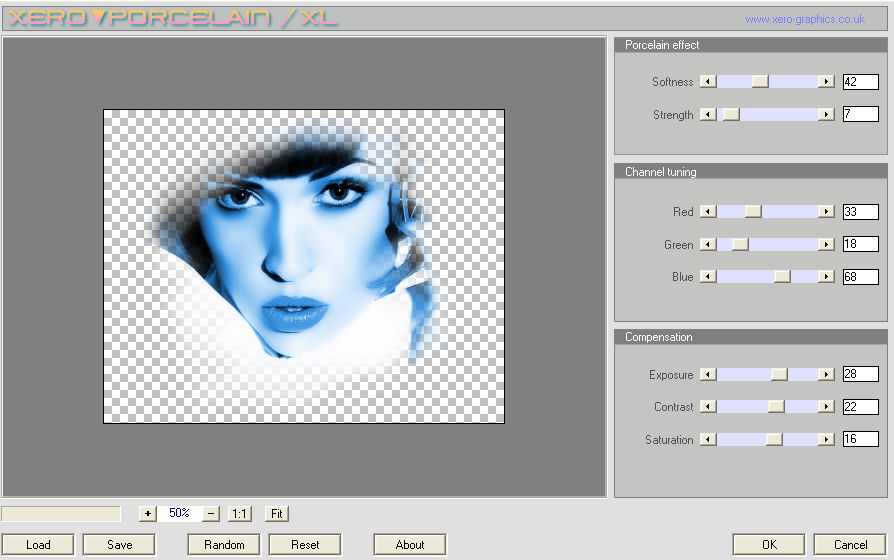Click the left arrow of Green slider
The height and width of the screenshot is (560, 894).
[708, 245]
